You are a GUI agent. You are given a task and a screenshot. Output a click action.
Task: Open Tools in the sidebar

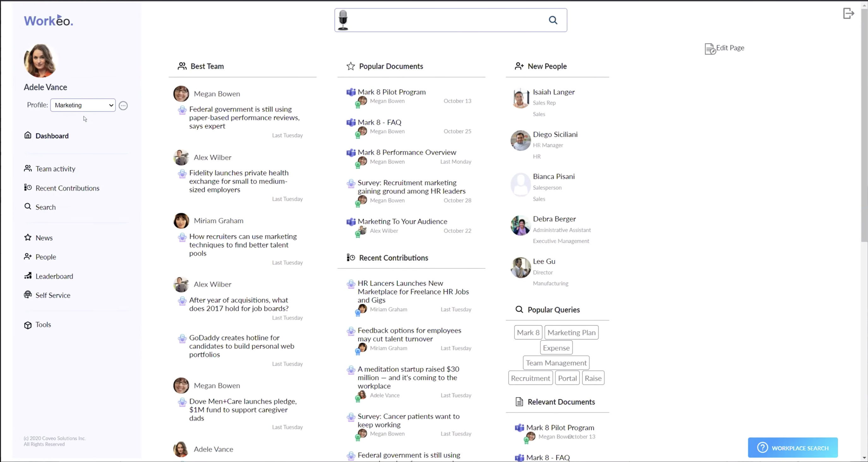43,325
